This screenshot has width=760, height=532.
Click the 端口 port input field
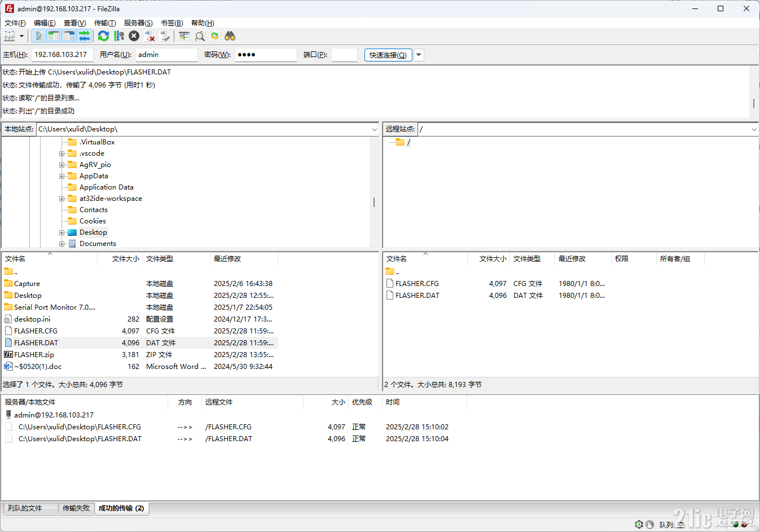coord(344,55)
